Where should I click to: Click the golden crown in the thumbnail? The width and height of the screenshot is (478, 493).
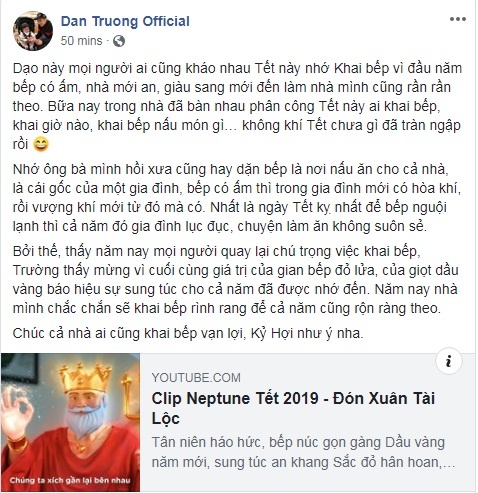point(85,378)
